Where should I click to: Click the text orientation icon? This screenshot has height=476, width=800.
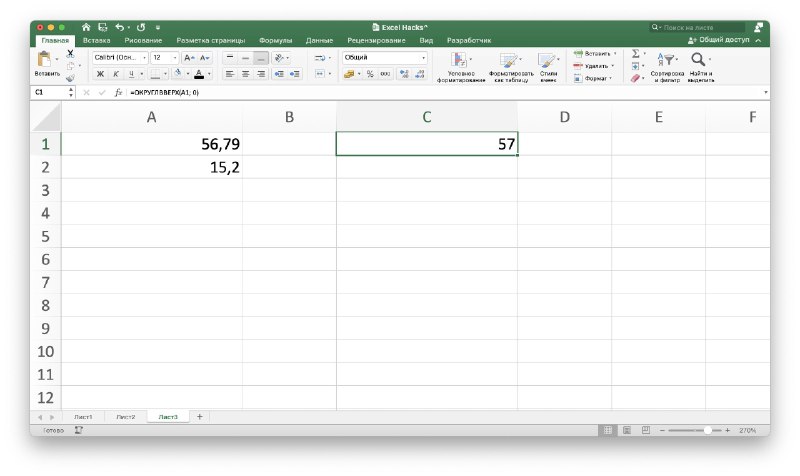[279, 58]
